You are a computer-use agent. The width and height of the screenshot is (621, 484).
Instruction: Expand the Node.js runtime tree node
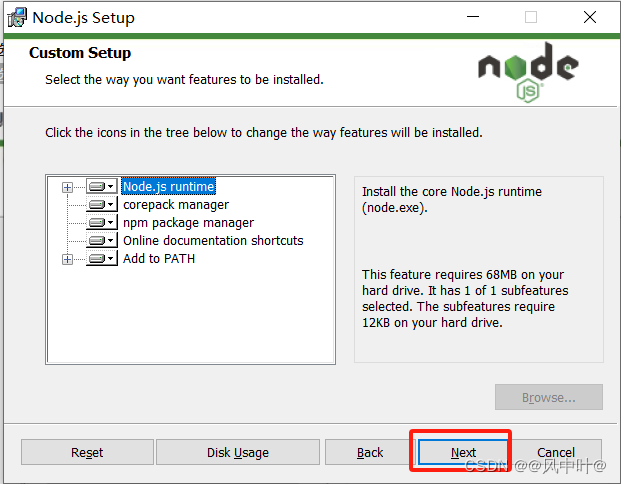(67, 187)
